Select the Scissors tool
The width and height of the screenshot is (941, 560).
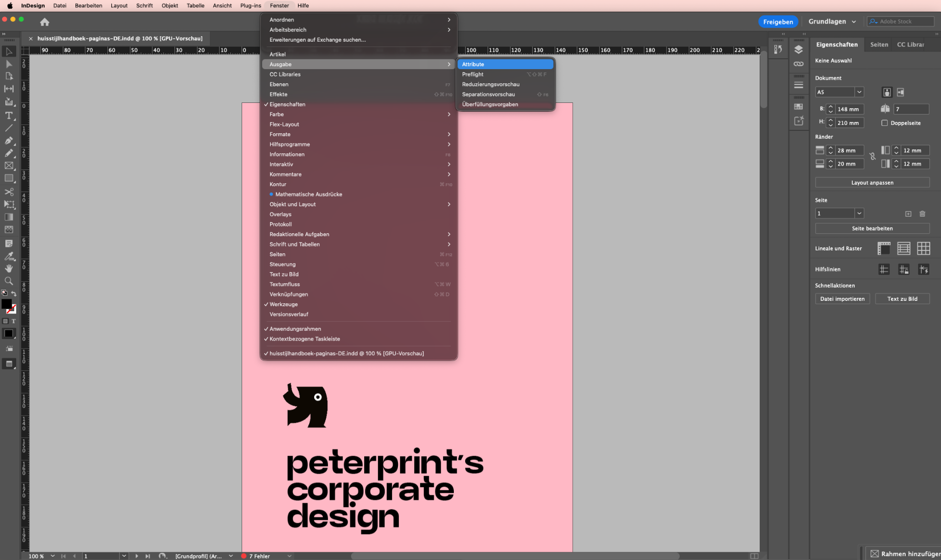click(x=9, y=192)
